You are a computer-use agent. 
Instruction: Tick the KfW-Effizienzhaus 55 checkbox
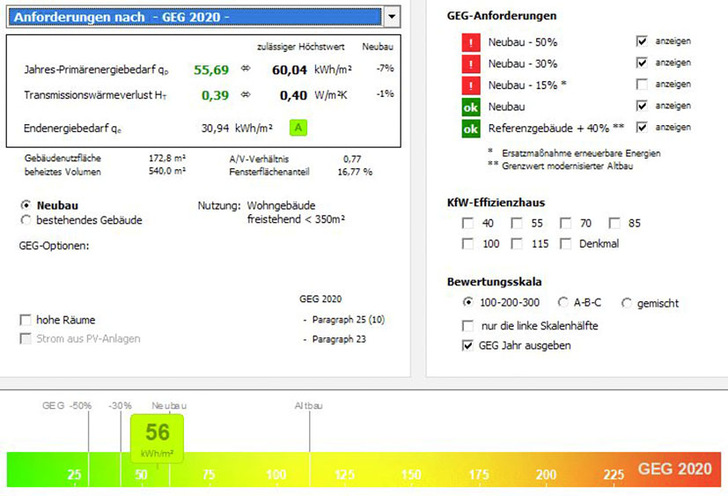[x=517, y=224]
